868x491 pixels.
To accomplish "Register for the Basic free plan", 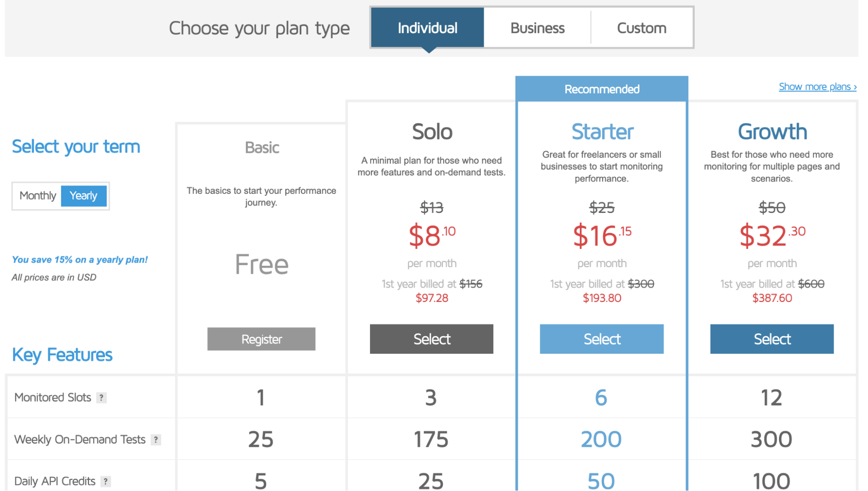I will (x=261, y=339).
